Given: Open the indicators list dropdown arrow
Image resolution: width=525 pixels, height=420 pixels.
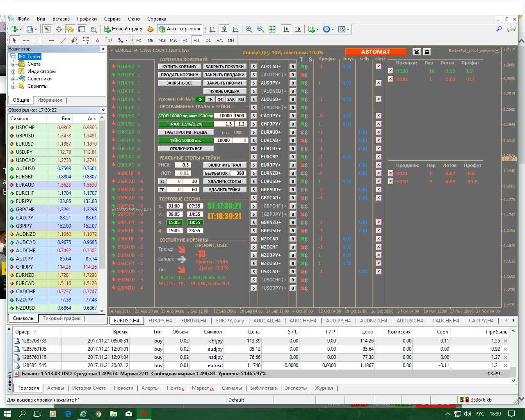Looking at the screenshot, I should coord(318,29).
